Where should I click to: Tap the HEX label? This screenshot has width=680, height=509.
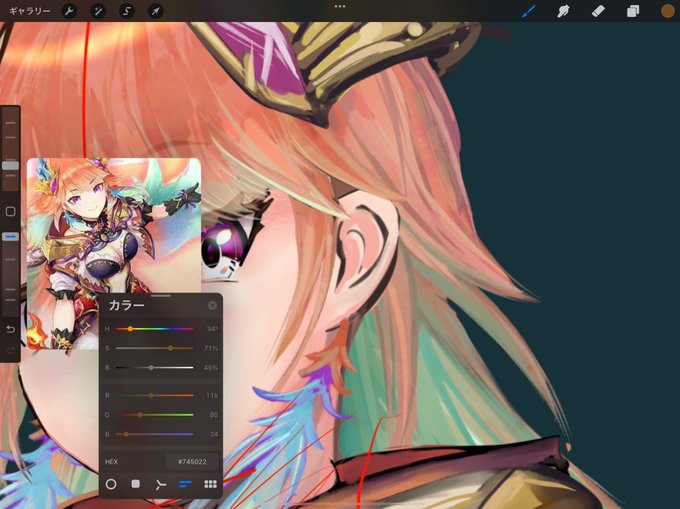point(111,462)
